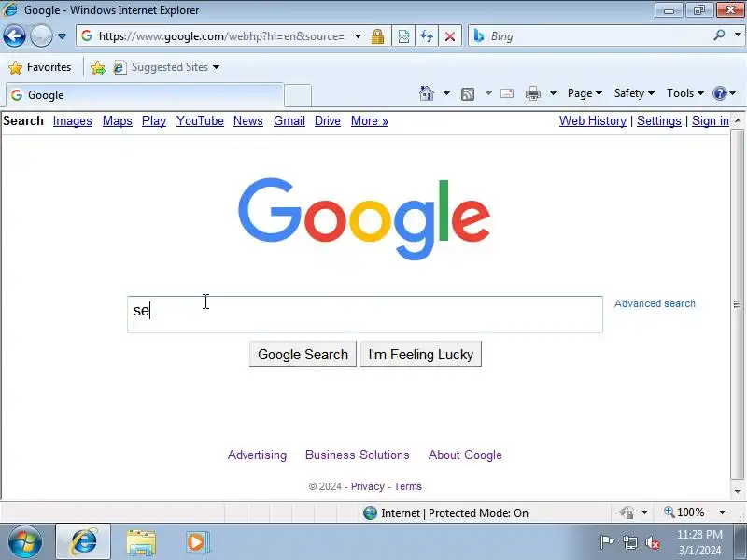Screen dimensions: 747x560
Task: Click the More » link
Action: tap(370, 121)
